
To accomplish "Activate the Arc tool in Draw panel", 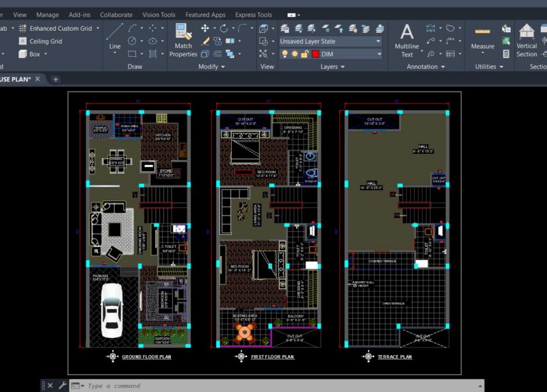I will click(x=132, y=28).
